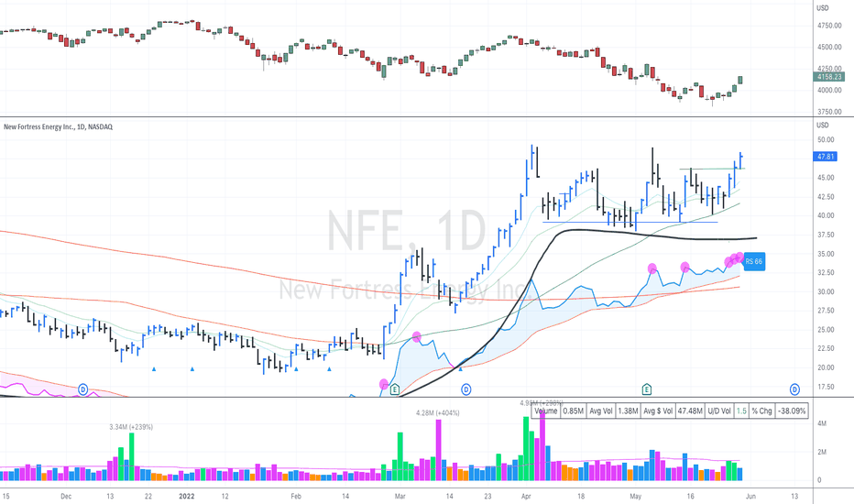Image resolution: width=854 pixels, height=504 pixels.
Task: Select the Avg Vol cell
Action: coord(601,411)
